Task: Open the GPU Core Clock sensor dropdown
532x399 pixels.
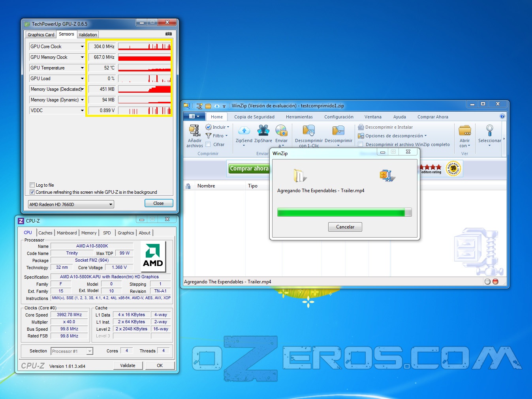Action: pyautogui.click(x=82, y=47)
